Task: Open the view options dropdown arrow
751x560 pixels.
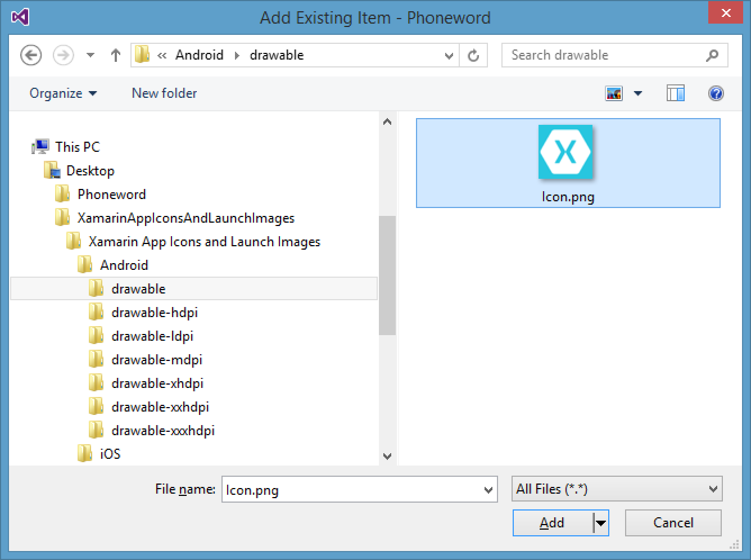Action: point(638,93)
